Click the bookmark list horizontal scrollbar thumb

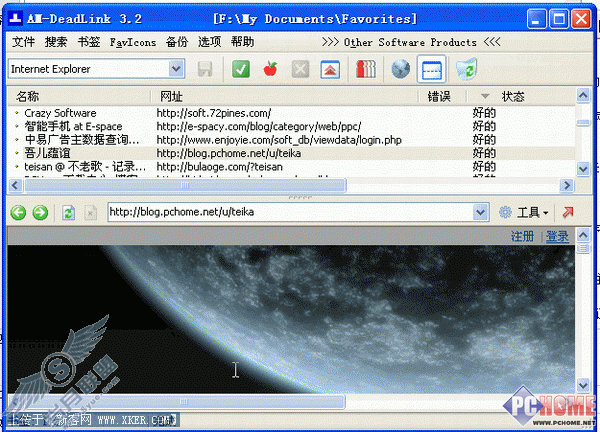185,186
